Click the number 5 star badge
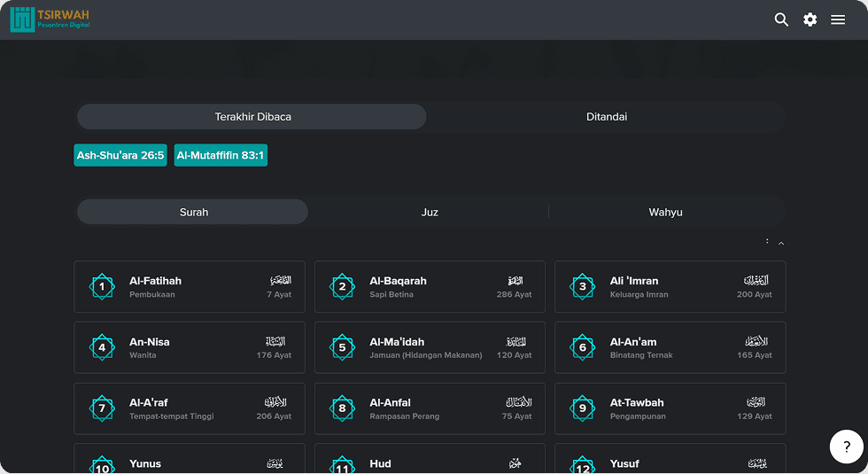This screenshot has width=868, height=474. pyautogui.click(x=342, y=347)
